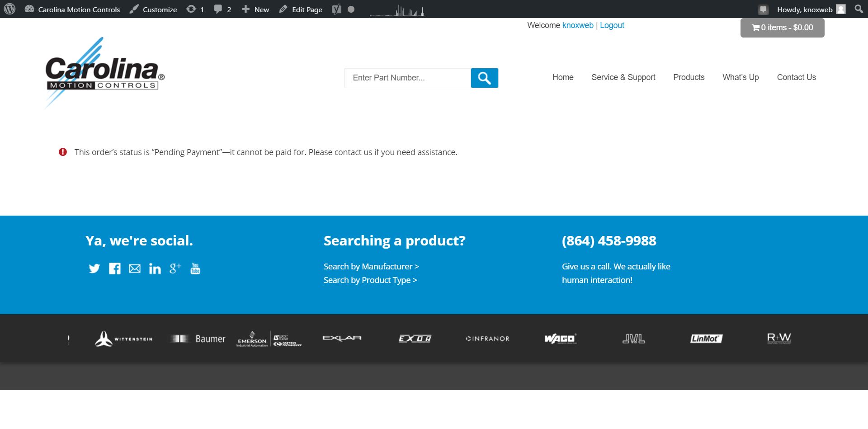The image size is (868, 429).
Task: Open the admin bar search icon
Action: click(x=859, y=9)
